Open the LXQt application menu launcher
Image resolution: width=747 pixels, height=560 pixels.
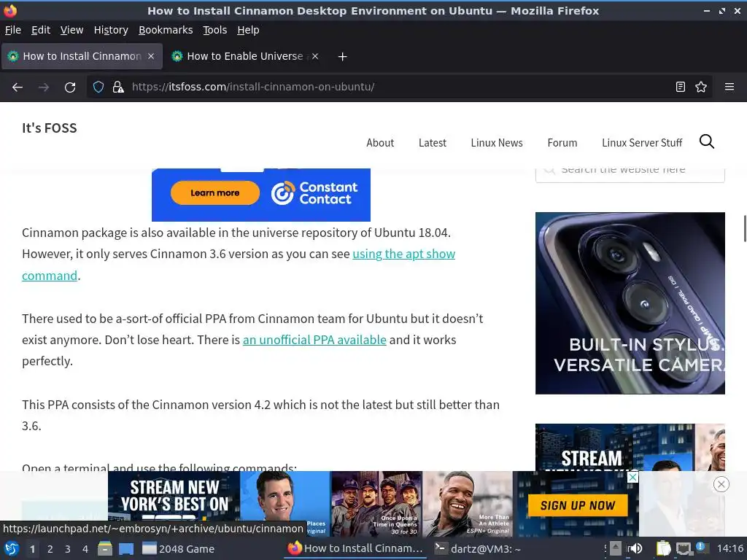pos(12,548)
